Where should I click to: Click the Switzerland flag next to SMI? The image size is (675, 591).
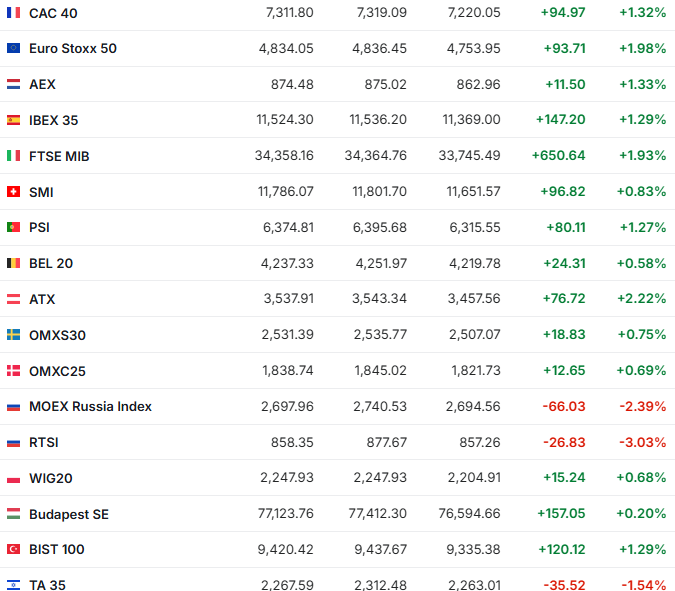(13, 192)
